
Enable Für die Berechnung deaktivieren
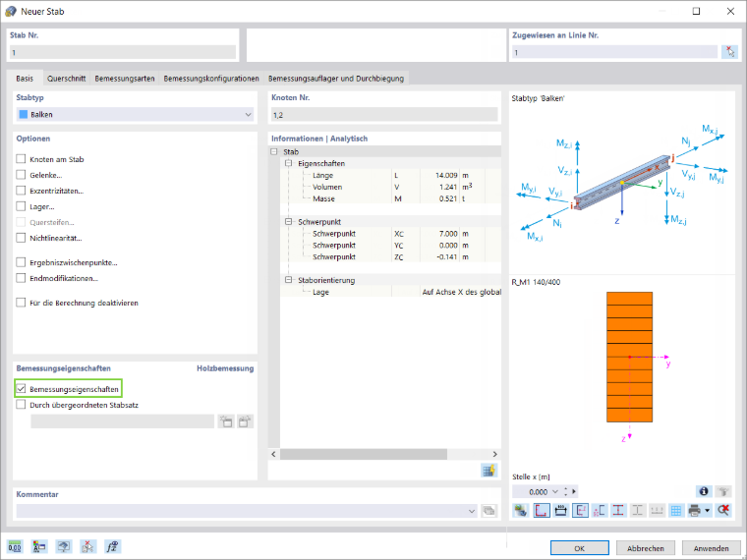pyautogui.click(x=21, y=303)
